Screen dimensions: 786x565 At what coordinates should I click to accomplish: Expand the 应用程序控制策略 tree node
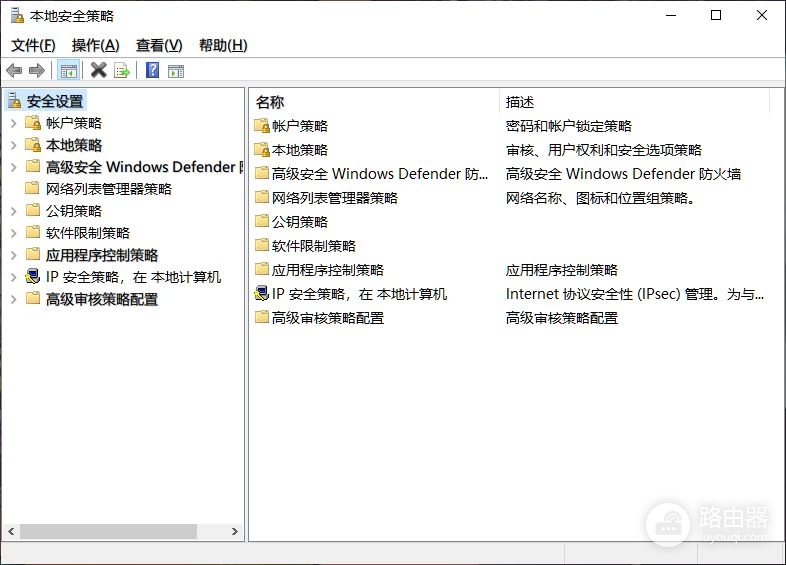(x=14, y=255)
